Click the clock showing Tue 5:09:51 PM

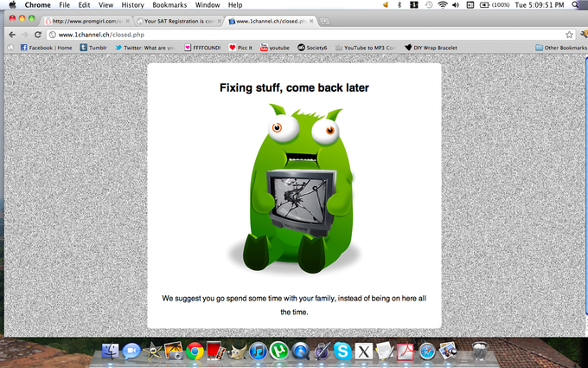coord(540,5)
